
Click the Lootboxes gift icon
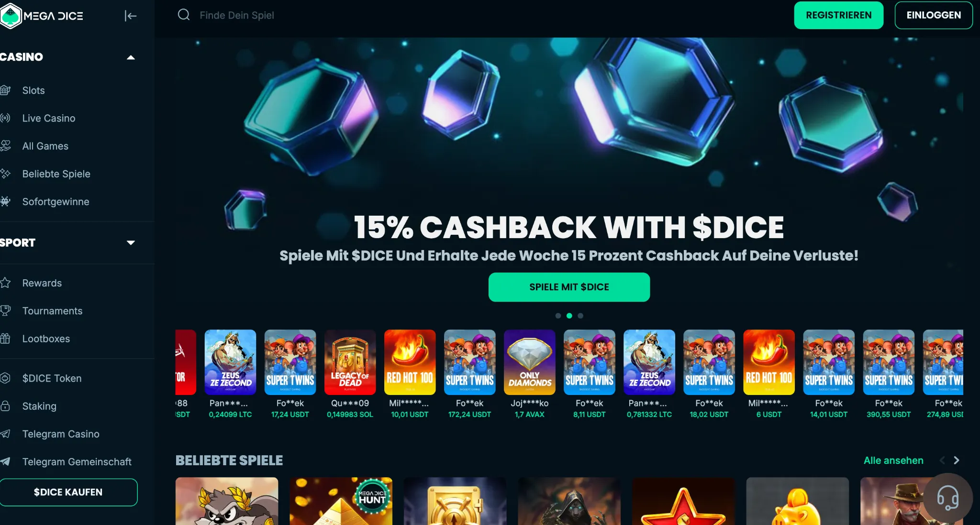[5, 338]
